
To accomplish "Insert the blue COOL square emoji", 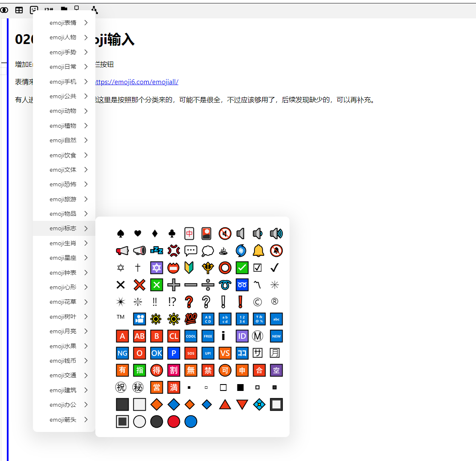I will (x=191, y=336).
